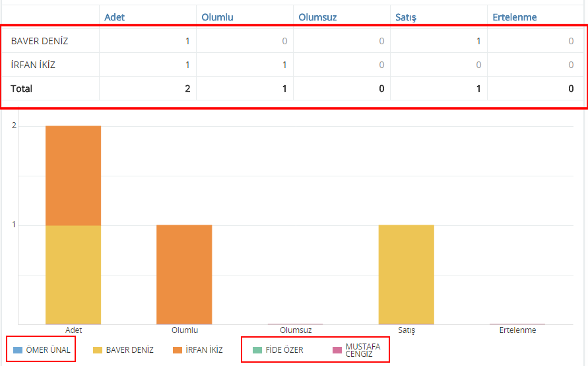Click the Adet x-axis label
Screen dimensions: 588x366
tap(73, 330)
